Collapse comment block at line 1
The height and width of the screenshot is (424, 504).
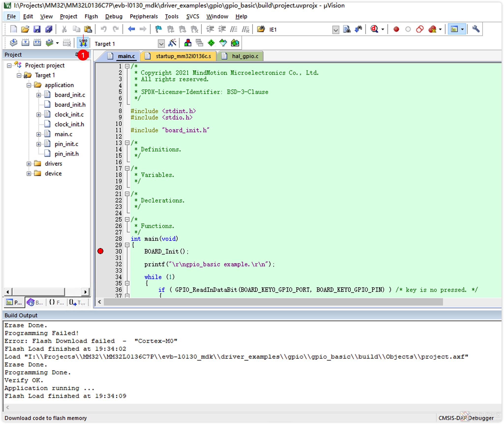tap(127, 66)
